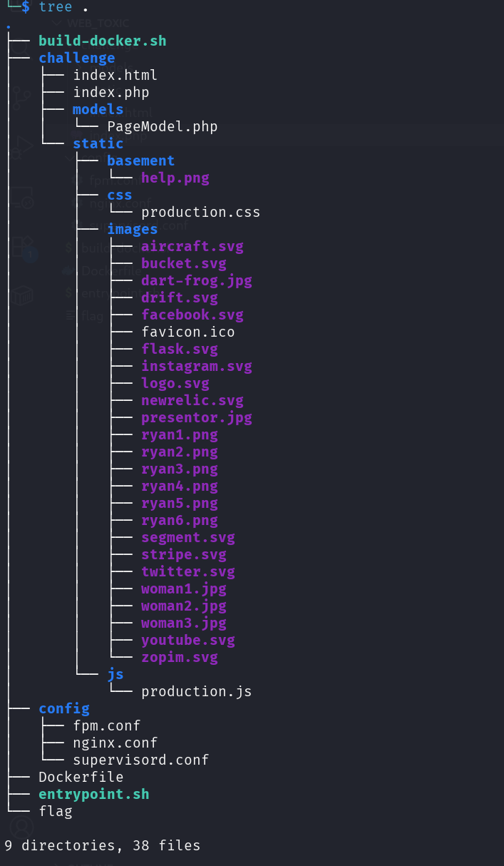Click the config directory name
Screen dimensions: 504x866
[63, 708]
